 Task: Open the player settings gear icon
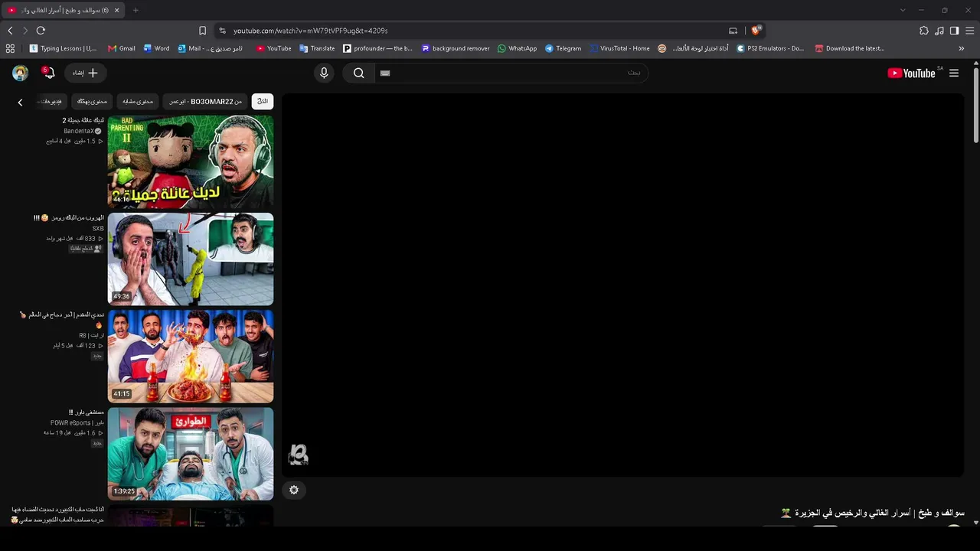[x=294, y=490]
